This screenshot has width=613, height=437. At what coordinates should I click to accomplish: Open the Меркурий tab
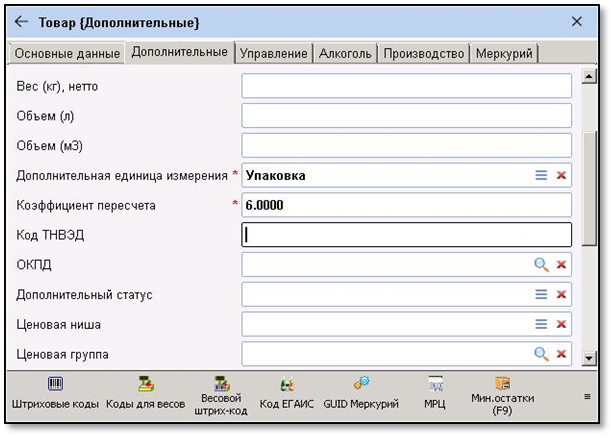point(504,54)
